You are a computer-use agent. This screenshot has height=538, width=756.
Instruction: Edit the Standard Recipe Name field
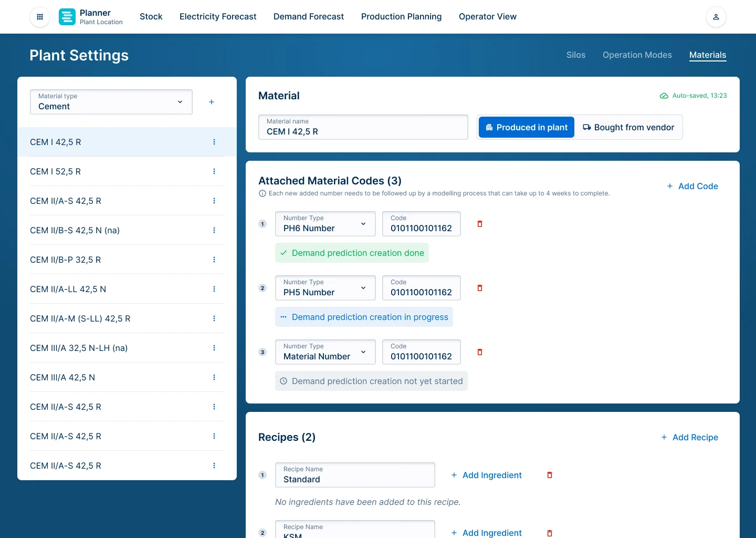(355, 475)
